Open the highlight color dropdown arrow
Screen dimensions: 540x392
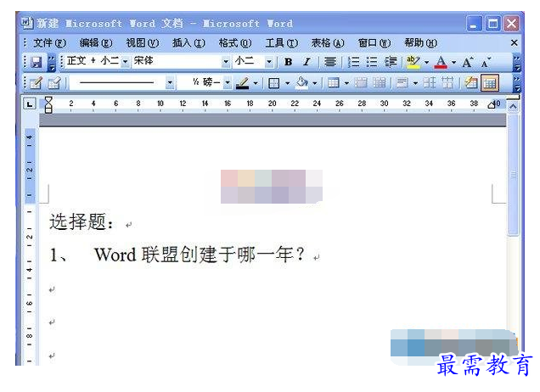tap(426, 62)
